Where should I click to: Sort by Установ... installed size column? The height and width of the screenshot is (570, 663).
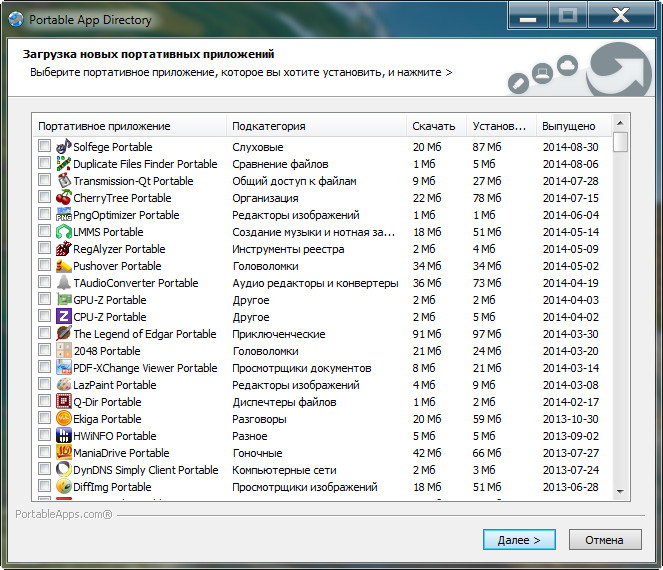point(499,126)
